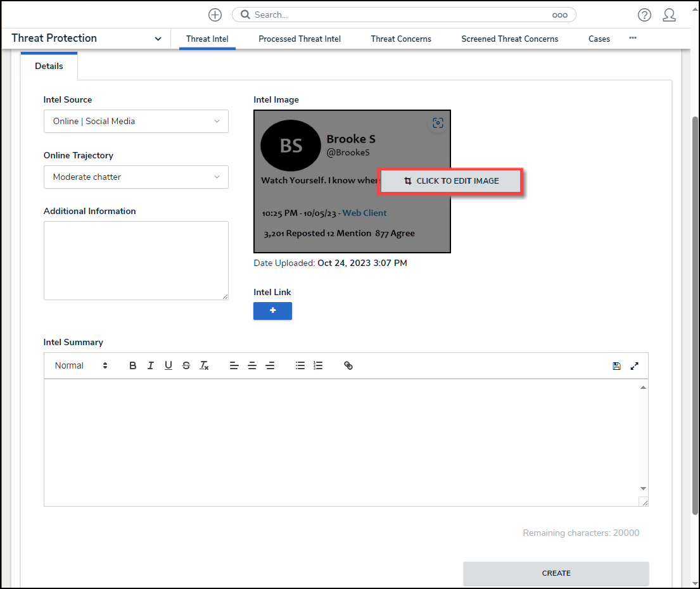Open the Online Trajectory dropdown
Image resolution: width=700 pixels, height=589 pixels.
click(136, 177)
